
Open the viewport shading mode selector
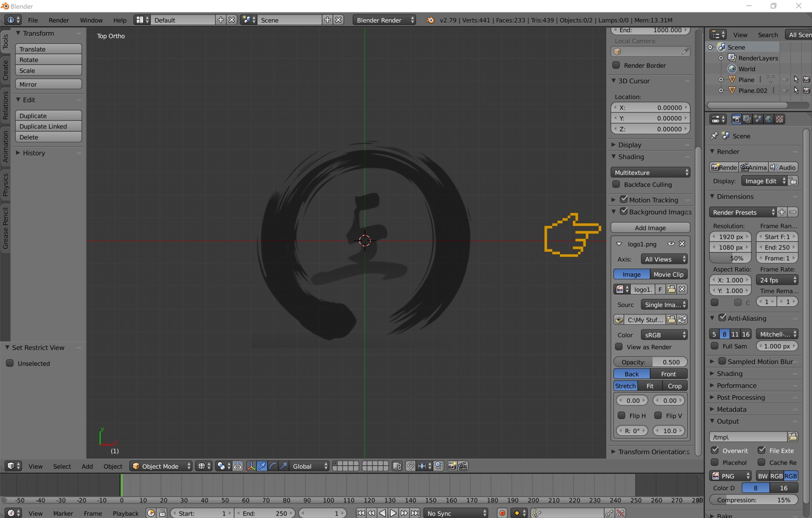[x=203, y=466]
